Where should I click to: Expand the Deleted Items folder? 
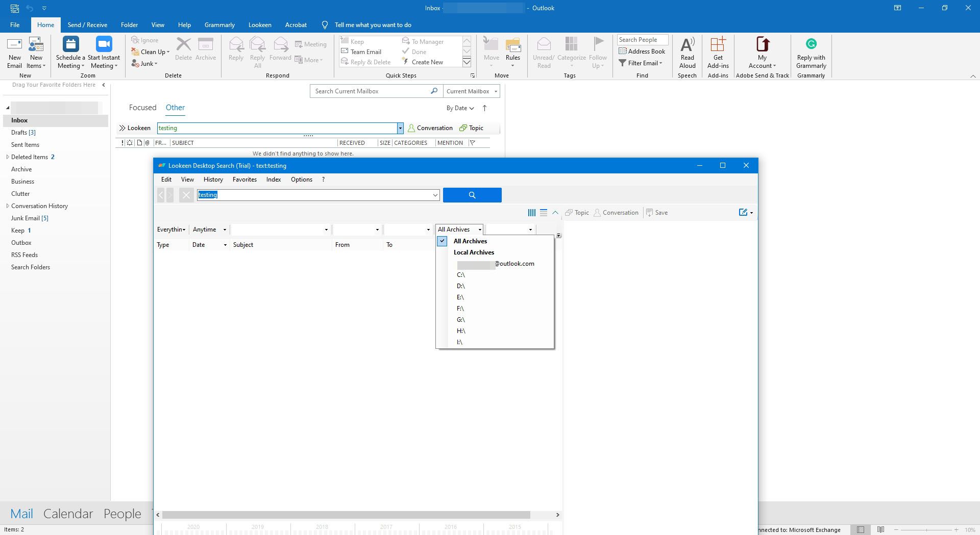pos(7,157)
